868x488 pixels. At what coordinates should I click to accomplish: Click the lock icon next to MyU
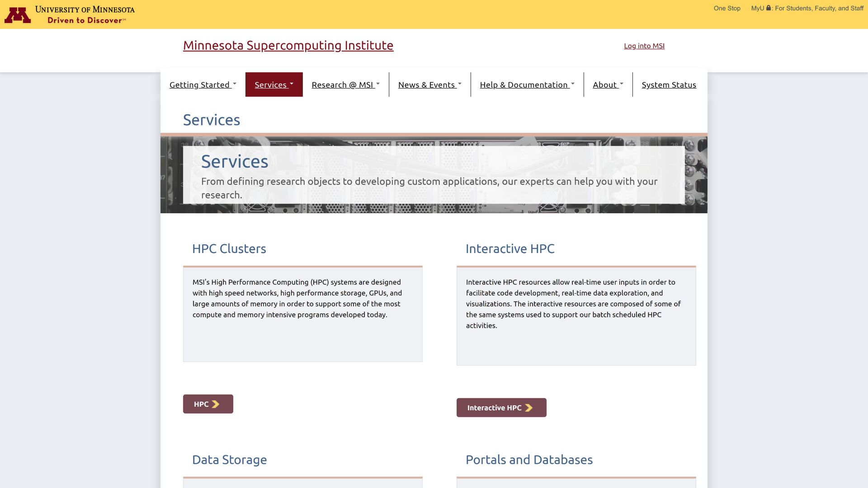point(769,8)
